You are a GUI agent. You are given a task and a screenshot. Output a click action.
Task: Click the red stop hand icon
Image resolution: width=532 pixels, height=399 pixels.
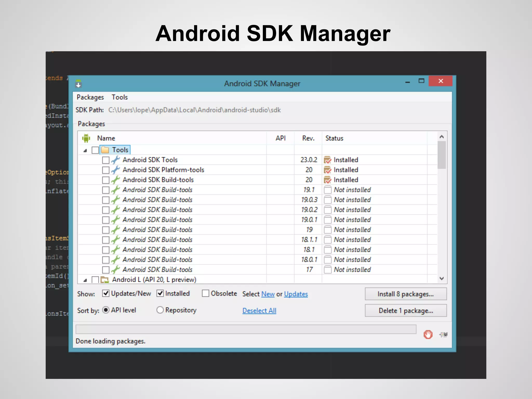coord(428,334)
